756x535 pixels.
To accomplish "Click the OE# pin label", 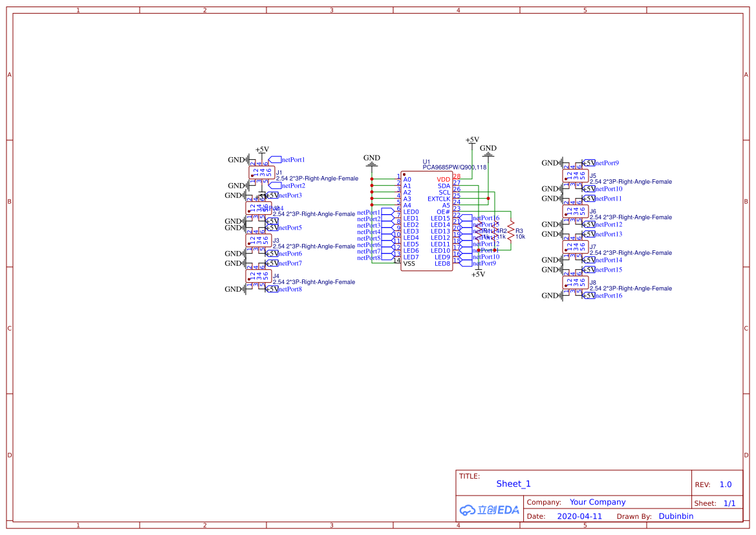I will 443,212.
